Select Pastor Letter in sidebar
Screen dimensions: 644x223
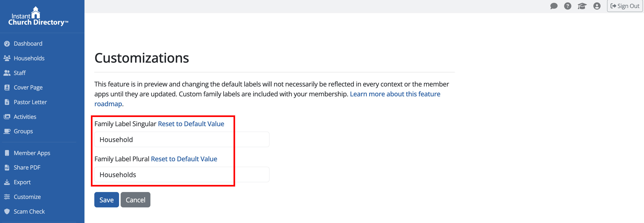tap(30, 102)
